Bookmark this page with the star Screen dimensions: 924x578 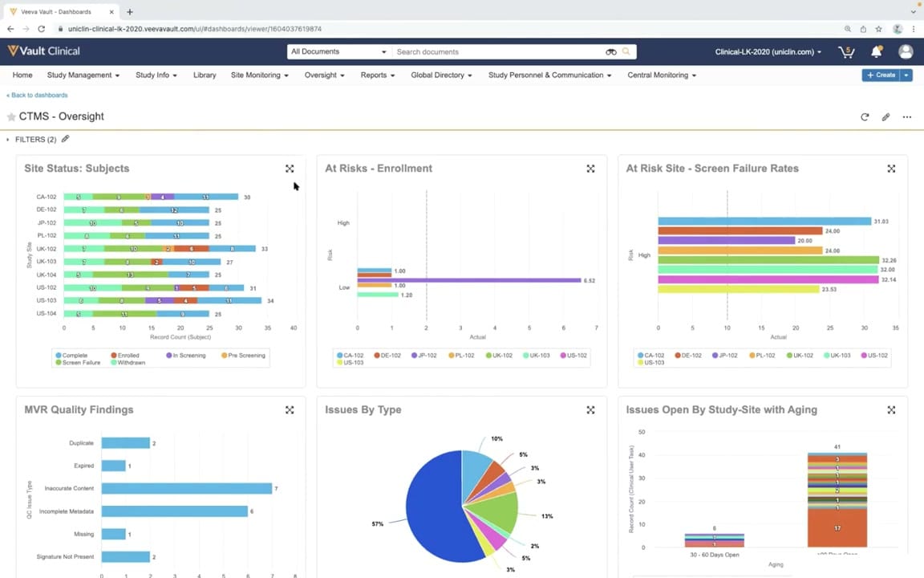[878, 28]
